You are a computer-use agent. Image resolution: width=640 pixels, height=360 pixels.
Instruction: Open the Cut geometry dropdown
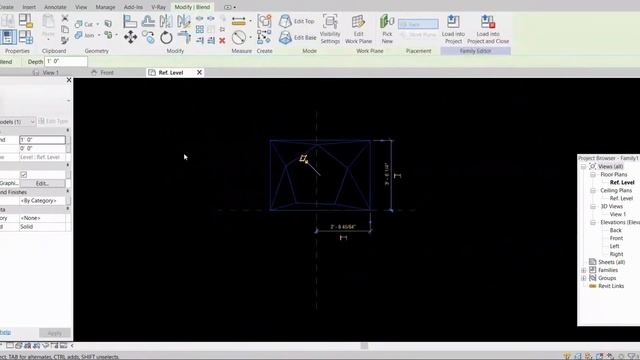pos(98,24)
